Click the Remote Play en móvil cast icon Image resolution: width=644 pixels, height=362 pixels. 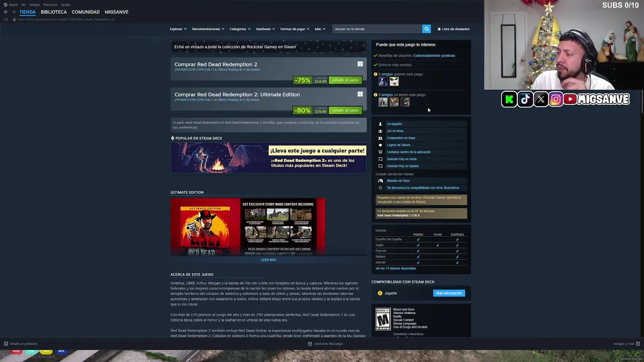(x=380, y=159)
